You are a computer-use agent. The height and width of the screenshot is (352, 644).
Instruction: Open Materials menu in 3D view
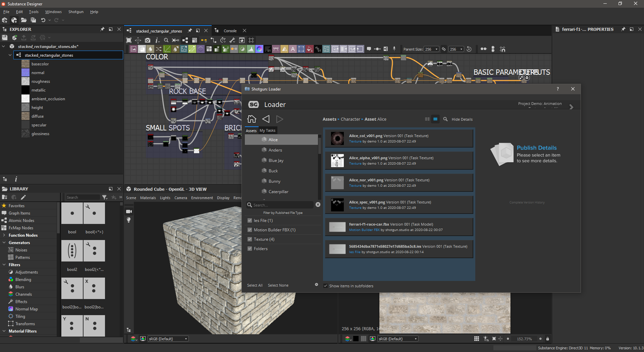coord(148,198)
